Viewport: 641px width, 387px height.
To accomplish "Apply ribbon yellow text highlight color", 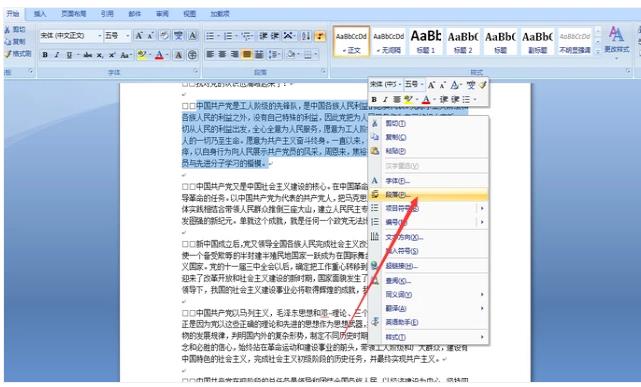I will coord(141,55).
